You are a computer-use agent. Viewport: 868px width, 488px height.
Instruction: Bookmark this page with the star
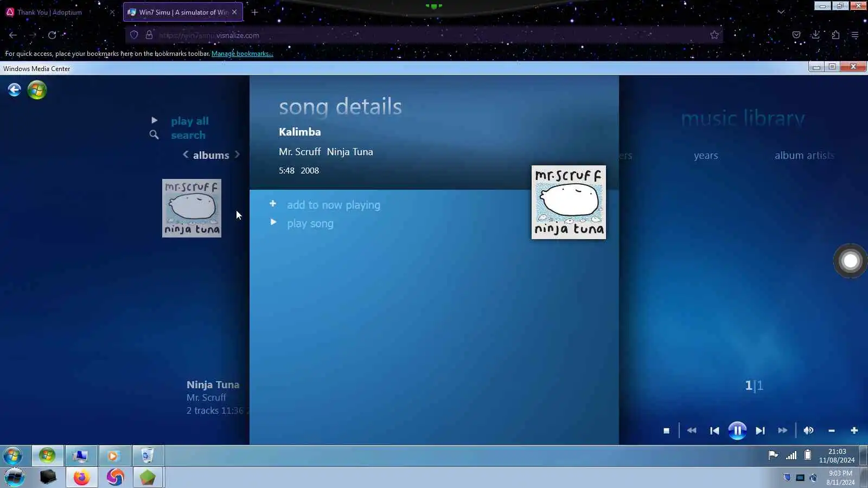point(714,35)
